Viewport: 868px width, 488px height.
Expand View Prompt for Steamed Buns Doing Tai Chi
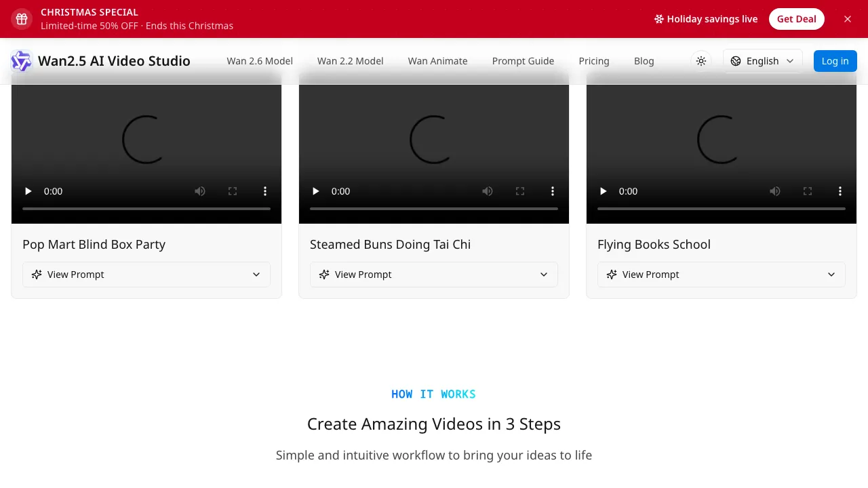click(433, 274)
